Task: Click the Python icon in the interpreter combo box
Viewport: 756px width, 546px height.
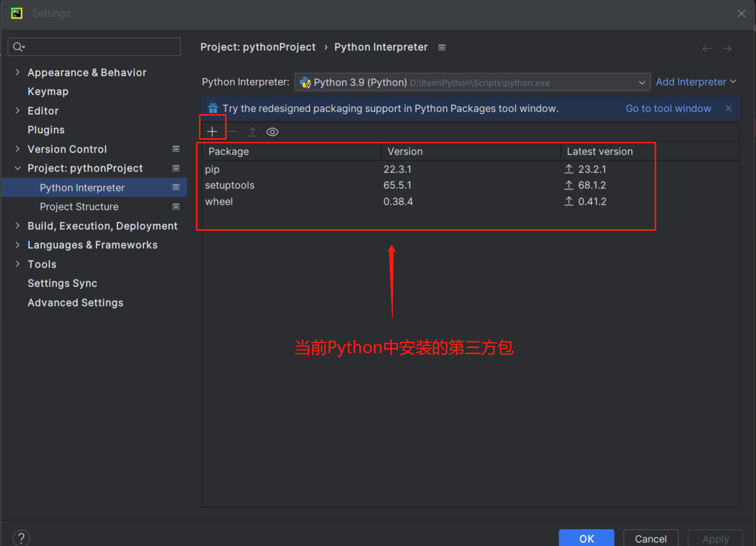Action: pyautogui.click(x=305, y=82)
